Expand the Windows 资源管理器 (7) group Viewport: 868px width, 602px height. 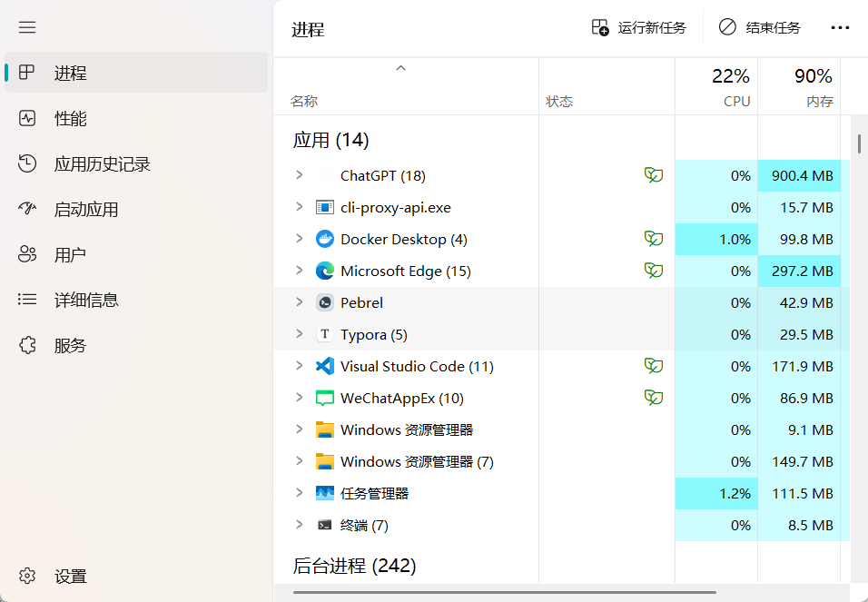click(300, 460)
